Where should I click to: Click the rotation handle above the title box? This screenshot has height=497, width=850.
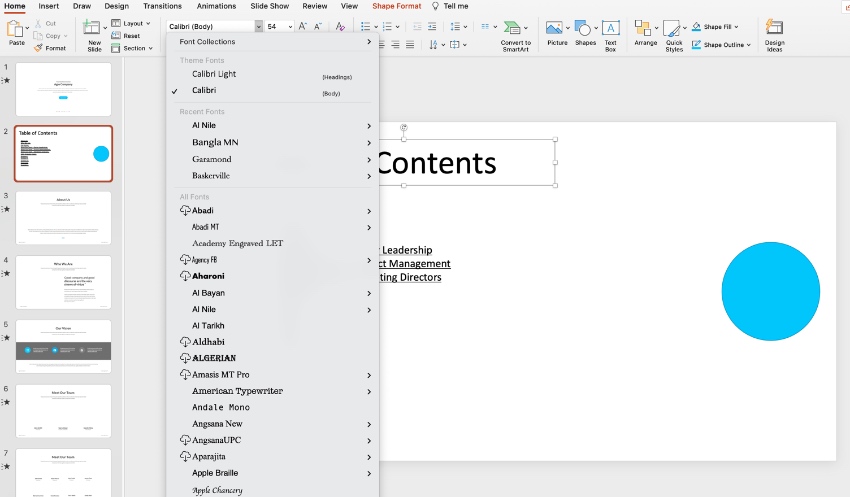404,128
